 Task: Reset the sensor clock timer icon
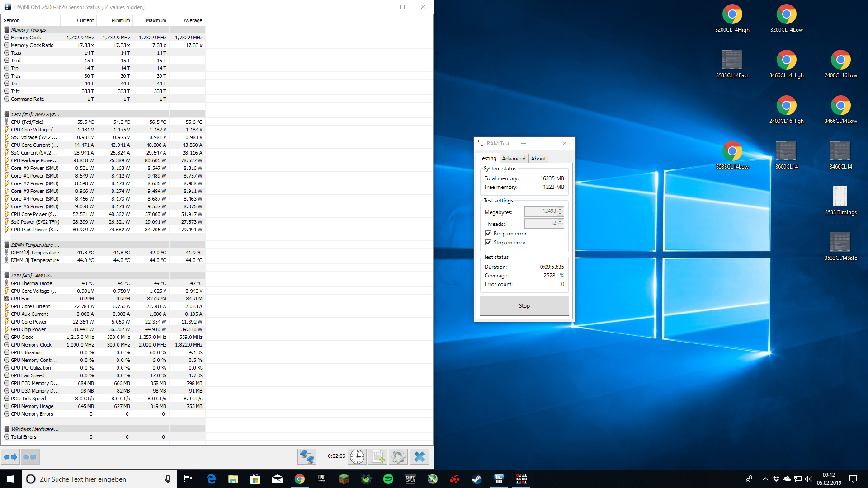pyautogui.click(x=357, y=457)
